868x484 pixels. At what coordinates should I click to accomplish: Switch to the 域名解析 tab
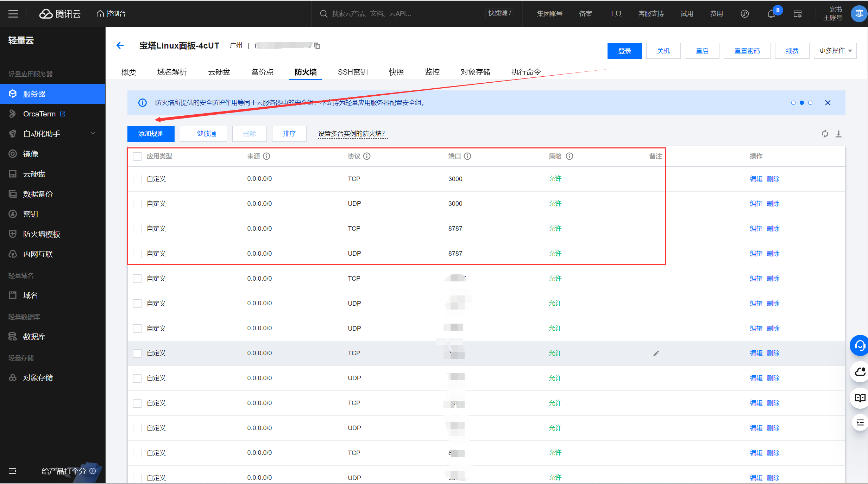pos(172,72)
